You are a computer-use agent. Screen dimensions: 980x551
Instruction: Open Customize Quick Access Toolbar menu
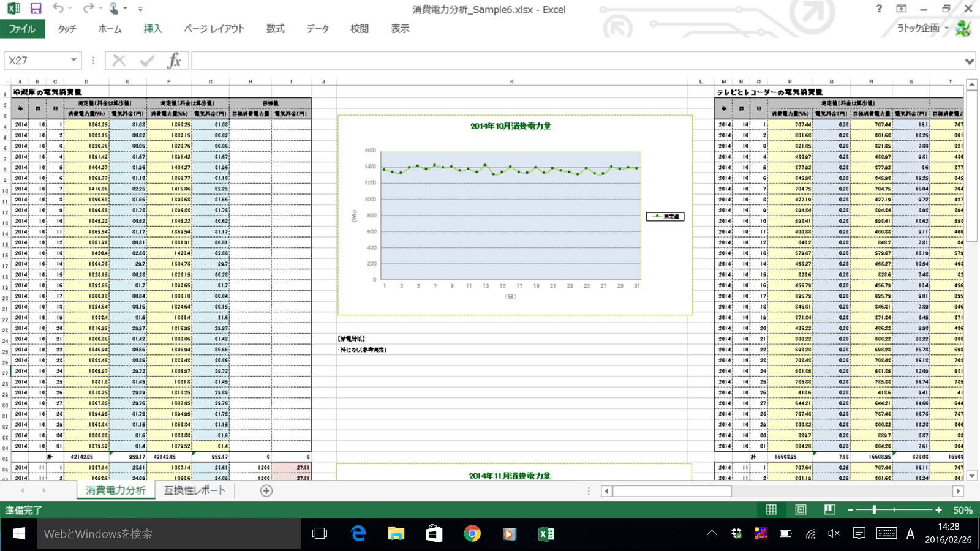coord(140,9)
